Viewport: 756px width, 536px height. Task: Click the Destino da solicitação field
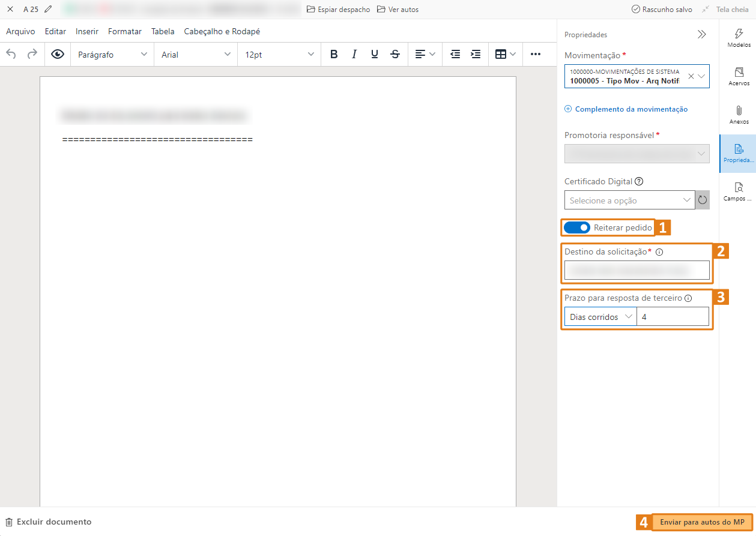click(637, 271)
